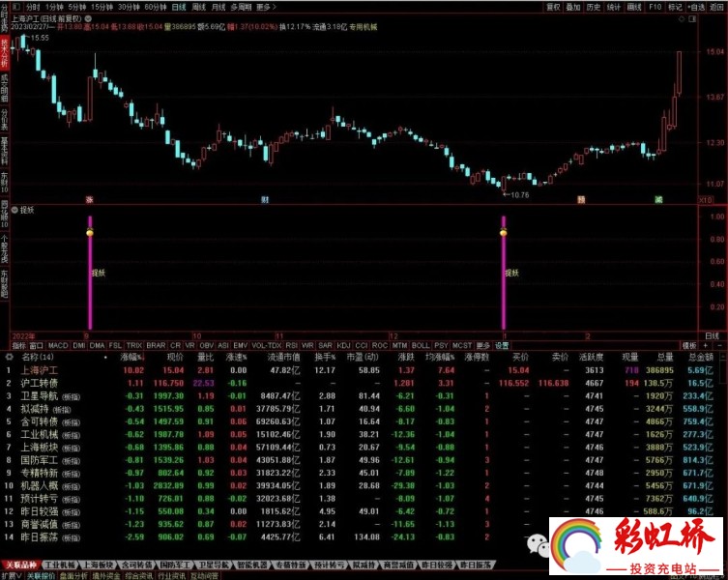Open indicator 设置 settings
This screenshot has width=728, height=580.
(502, 345)
